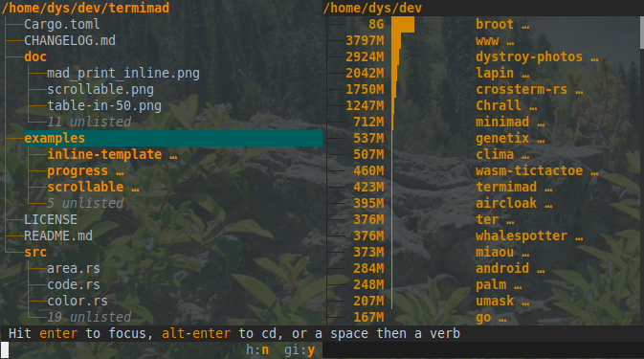Open the CHANGELOG.md file entry
This screenshot has height=359, width=644.
(70, 40)
